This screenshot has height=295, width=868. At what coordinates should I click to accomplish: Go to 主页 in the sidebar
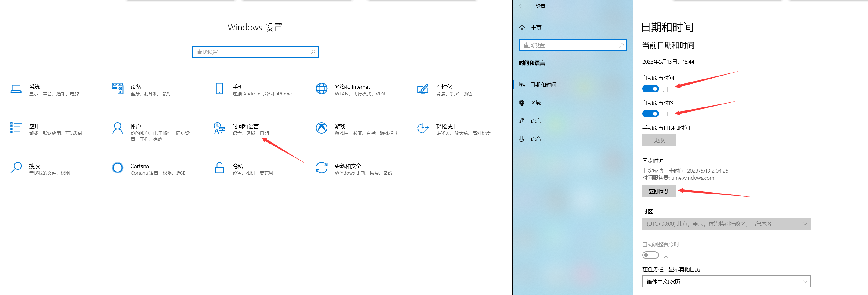(573, 28)
